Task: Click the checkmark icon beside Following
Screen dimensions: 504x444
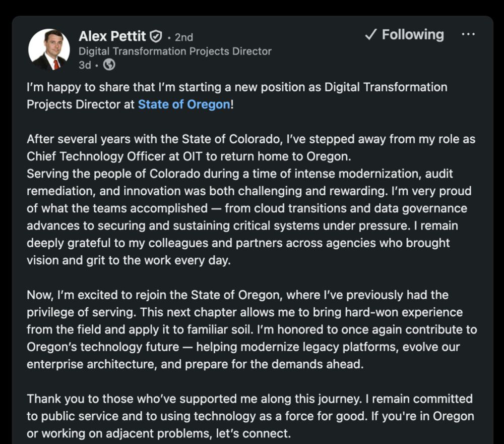Action: click(370, 35)
